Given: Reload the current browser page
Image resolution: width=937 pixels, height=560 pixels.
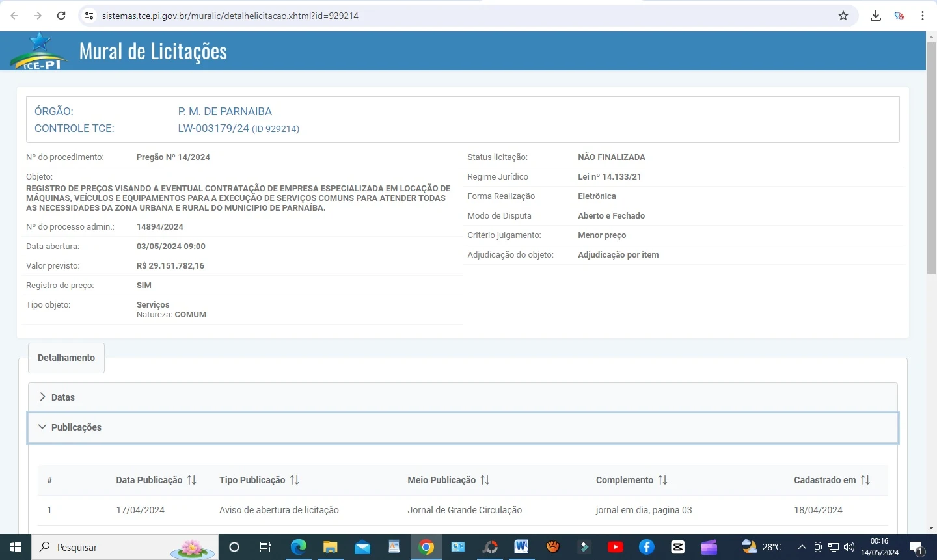Looking at the screenshot, I should [x=61, y=16].
